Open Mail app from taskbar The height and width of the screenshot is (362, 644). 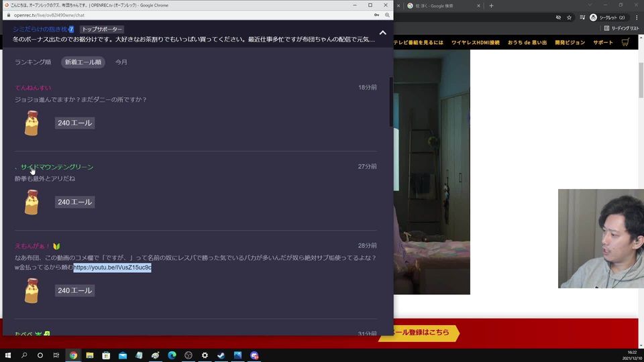[x=122, y=355]
